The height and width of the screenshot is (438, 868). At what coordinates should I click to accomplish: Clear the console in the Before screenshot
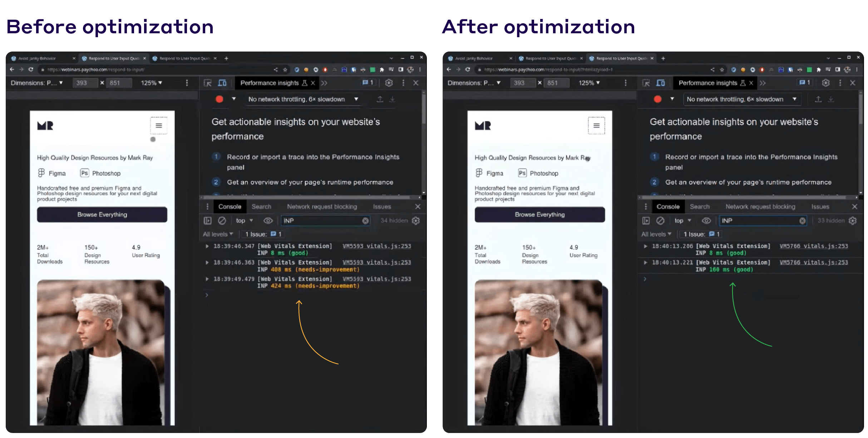222,221
